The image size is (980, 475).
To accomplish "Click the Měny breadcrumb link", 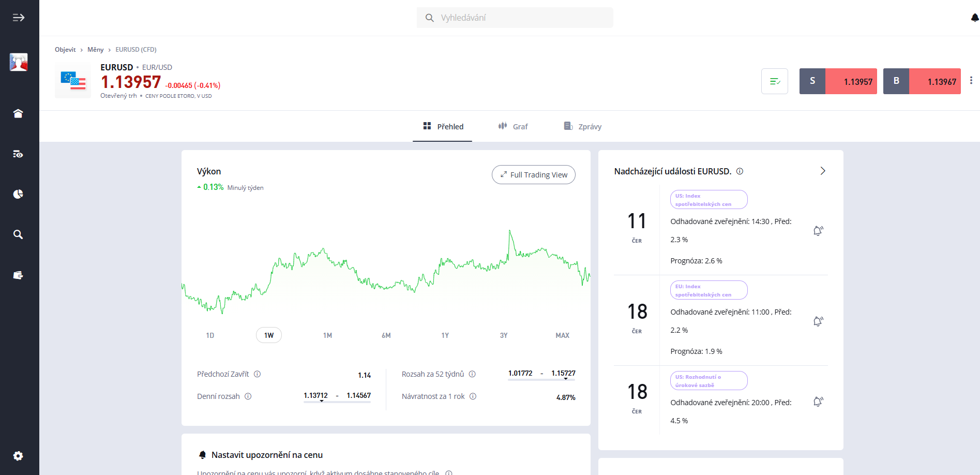I will tap(96, 50).
